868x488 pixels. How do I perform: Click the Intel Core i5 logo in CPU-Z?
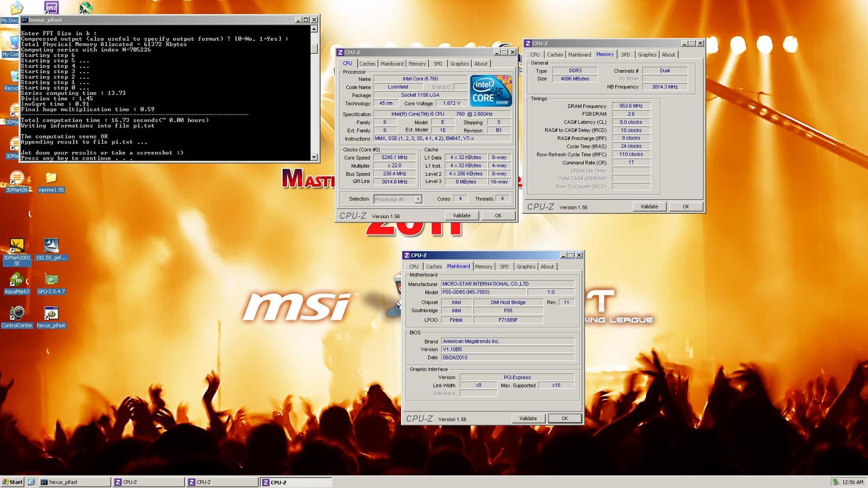click(x=490, y=91)
